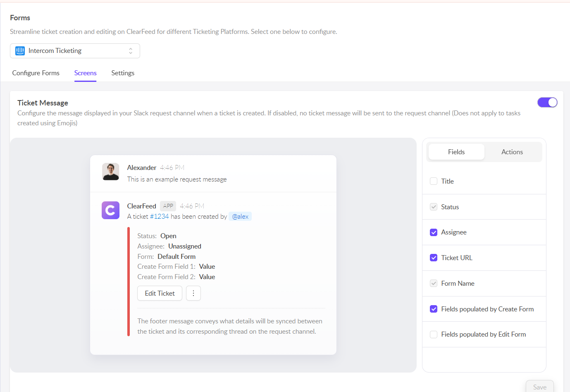570x392 pixels.
Task: Check the Title field checkbox
Action: (434, 181)
